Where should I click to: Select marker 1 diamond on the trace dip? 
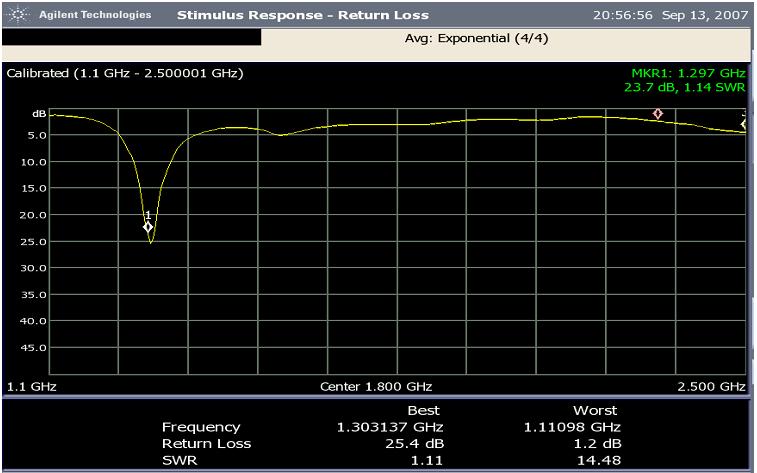[x=148, y=227]
